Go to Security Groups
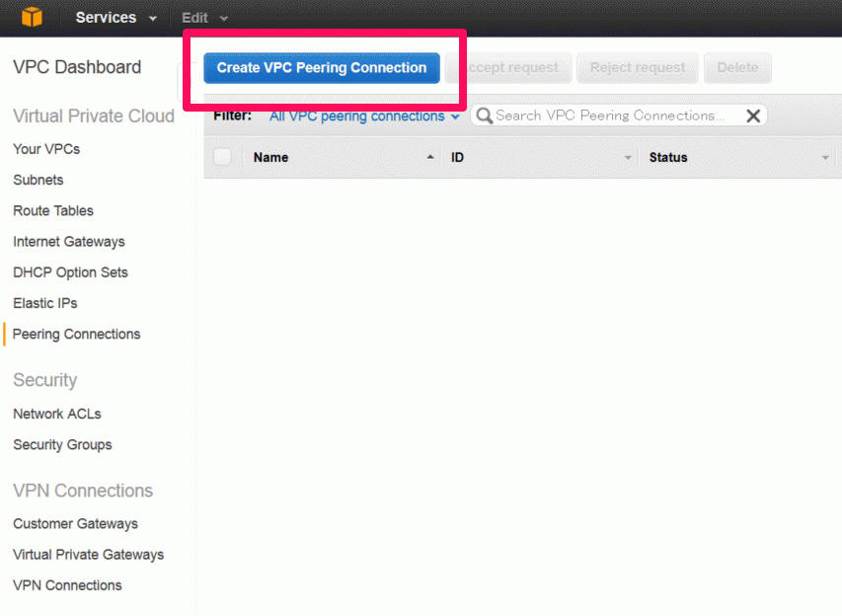 62,444
